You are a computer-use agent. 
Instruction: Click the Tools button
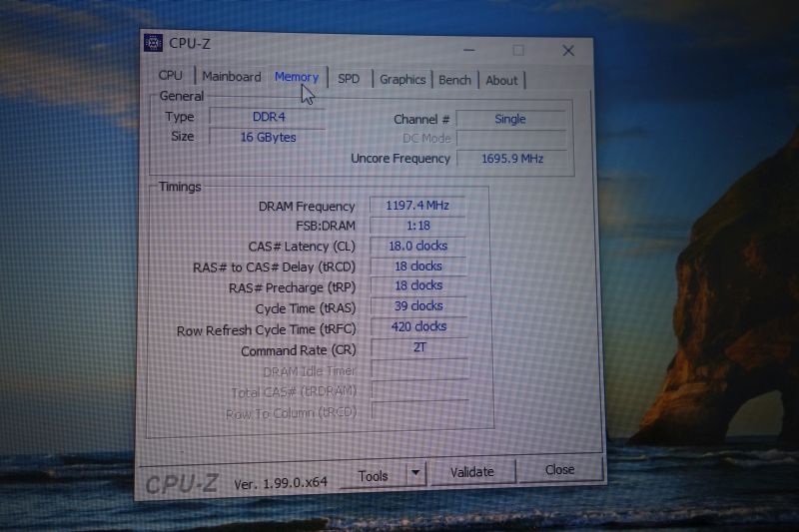pyautogui.click(x=373, y=475)
